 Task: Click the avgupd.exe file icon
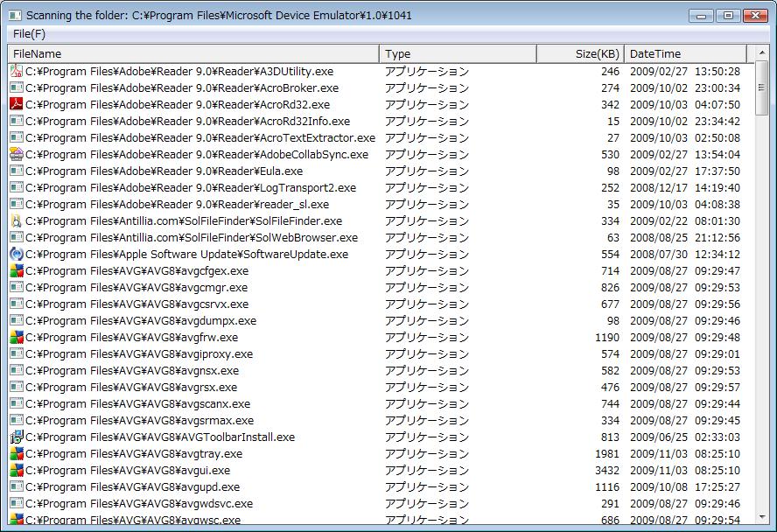pos(17,486)
